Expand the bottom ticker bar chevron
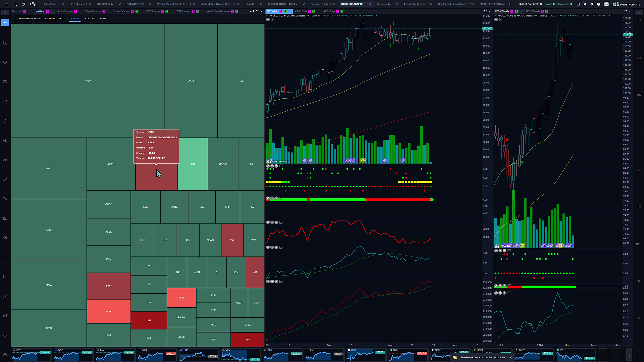Screen dimensions: 644x362 click(629, 355)
